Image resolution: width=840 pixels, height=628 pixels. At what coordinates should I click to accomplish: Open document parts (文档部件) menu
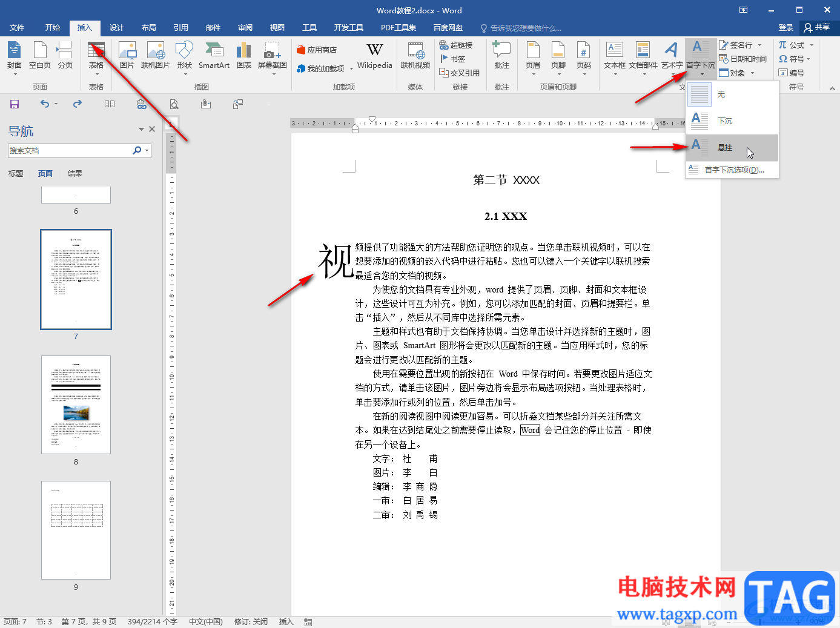point(643,58)
